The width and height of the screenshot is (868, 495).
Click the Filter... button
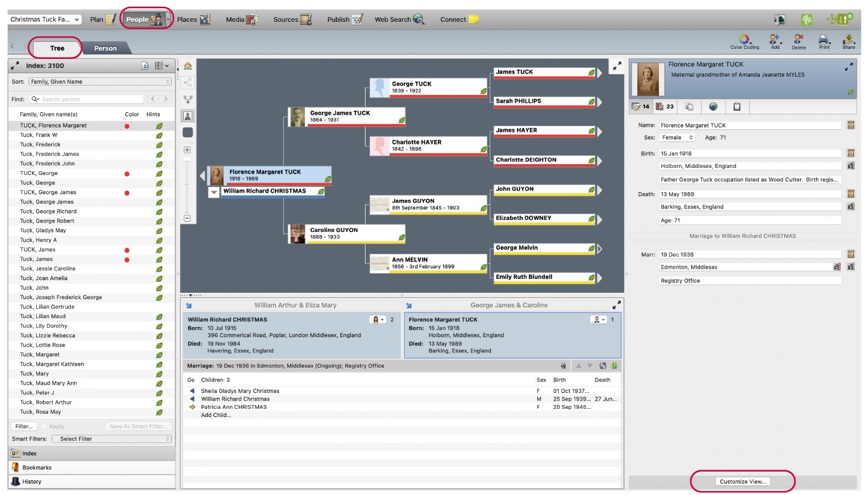[x=24, y=427]
